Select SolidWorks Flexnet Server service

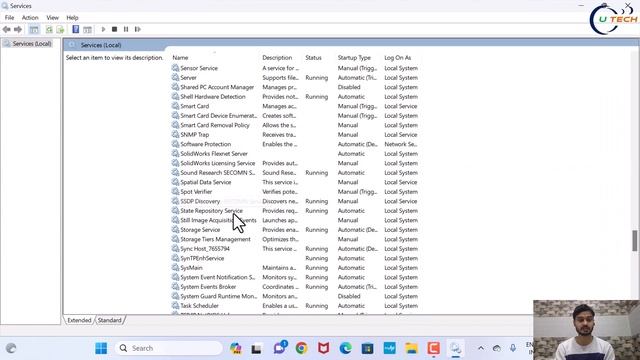point(295,154)
